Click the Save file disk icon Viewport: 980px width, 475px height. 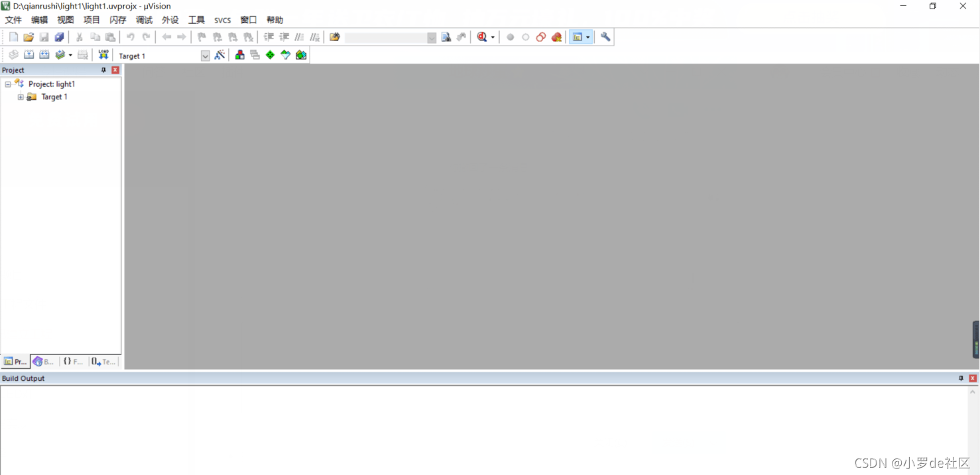(44, 37)
